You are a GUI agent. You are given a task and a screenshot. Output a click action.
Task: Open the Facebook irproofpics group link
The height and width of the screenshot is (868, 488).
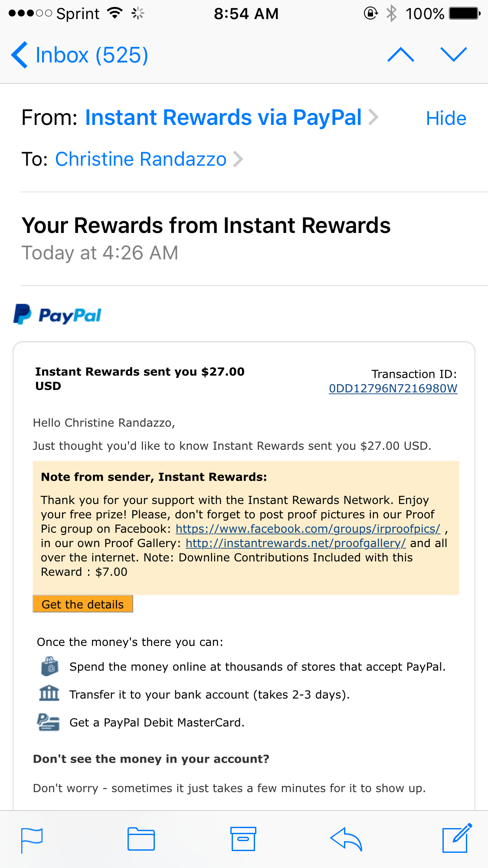click(308, 529)
